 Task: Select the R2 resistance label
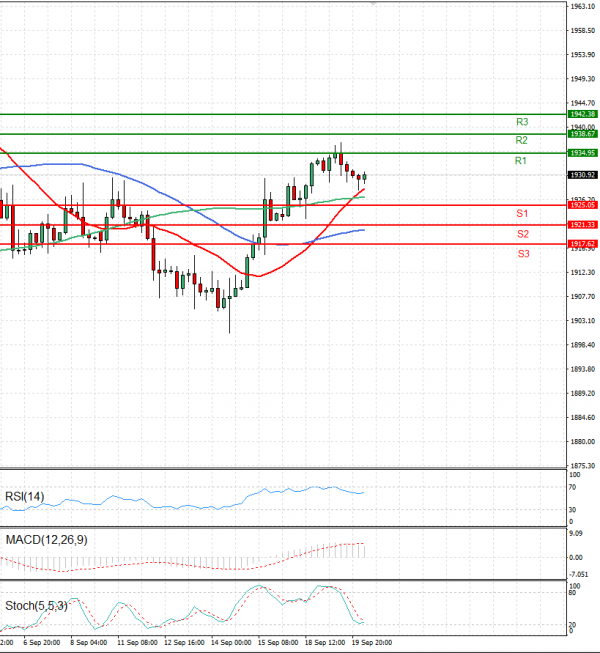click(x=522, y=140)
